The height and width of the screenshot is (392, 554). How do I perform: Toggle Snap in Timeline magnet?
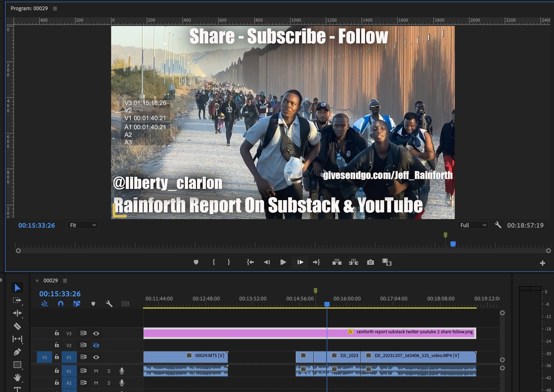click(61, 304)
